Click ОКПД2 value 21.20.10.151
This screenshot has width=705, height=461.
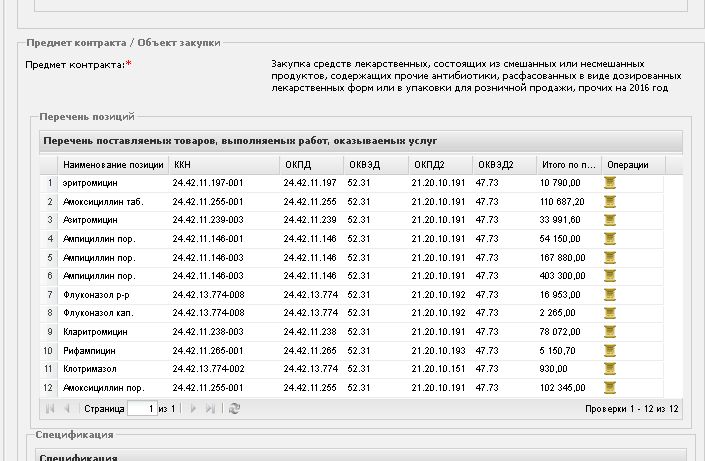(438, 369)
